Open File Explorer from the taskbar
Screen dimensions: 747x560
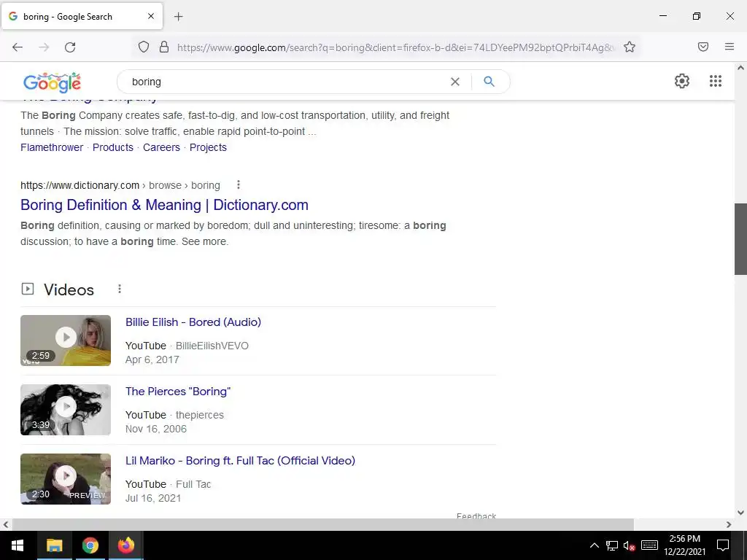tap(54, 545)
